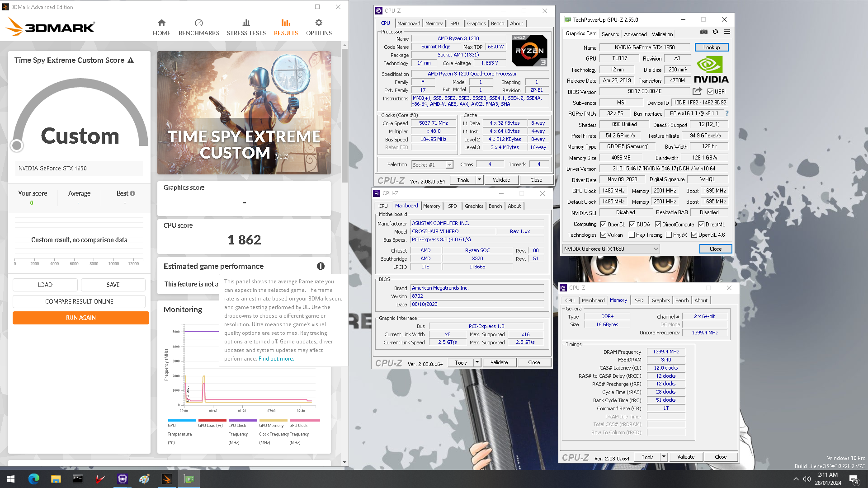Switch to Validation tab in GPU-Z

pyautogui.click(x=662, y=34)
